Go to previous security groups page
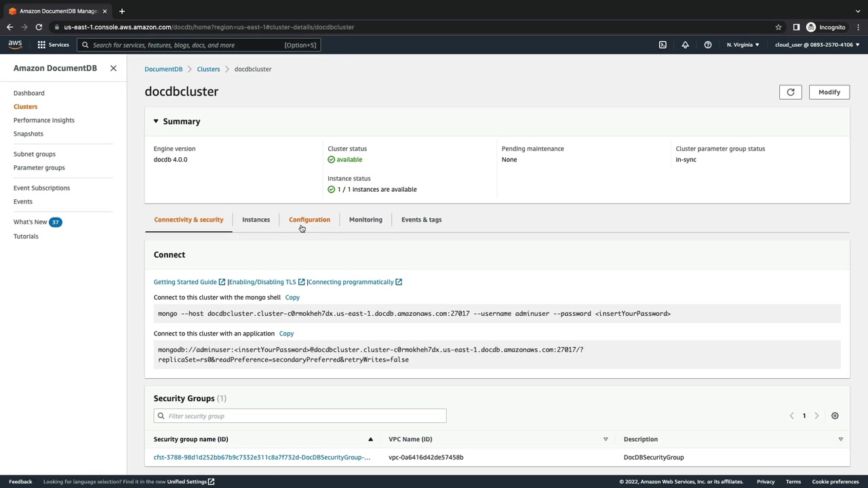This screenshot has height=488, width=868. click(x=791, y=416)
